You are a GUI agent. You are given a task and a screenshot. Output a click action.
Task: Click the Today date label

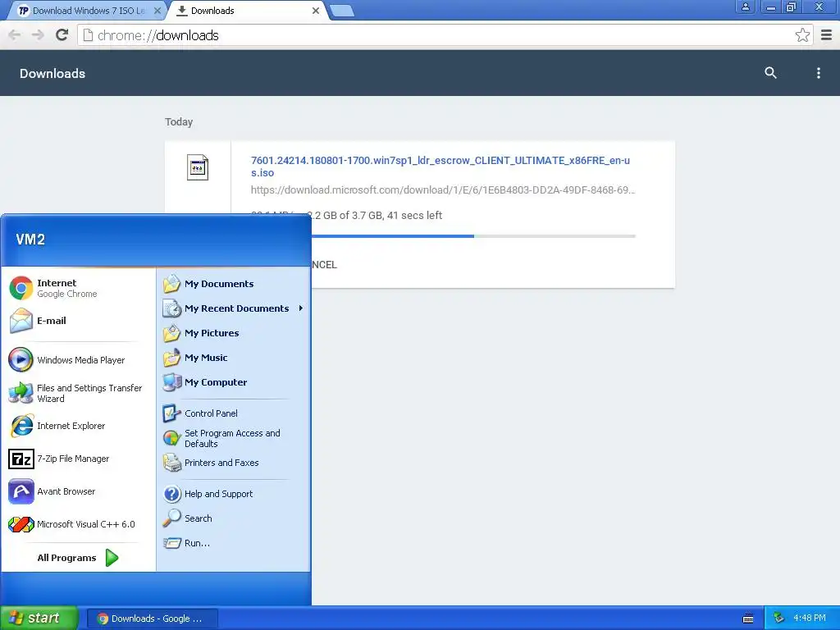[x=179, y=122]
